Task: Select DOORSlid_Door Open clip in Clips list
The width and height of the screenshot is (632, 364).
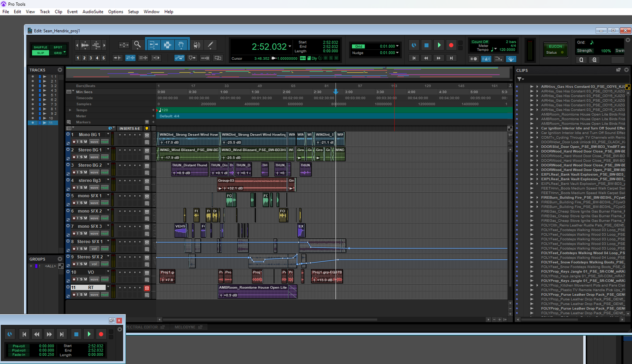Action: point(583,146)
